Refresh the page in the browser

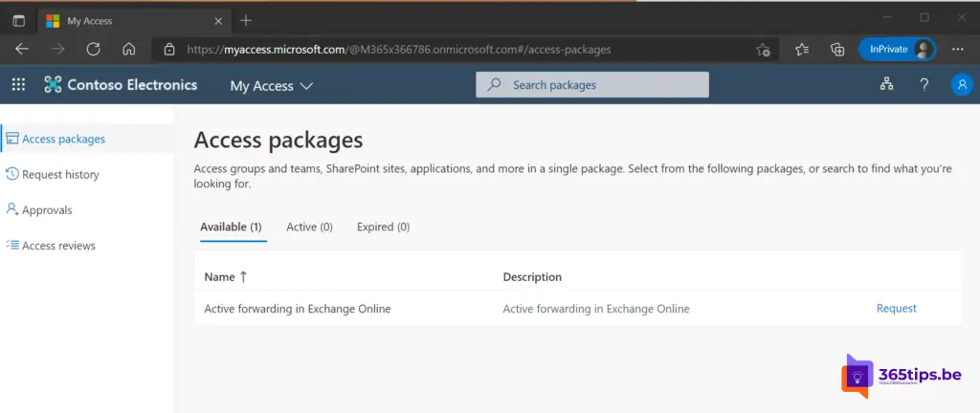(93, 50)
